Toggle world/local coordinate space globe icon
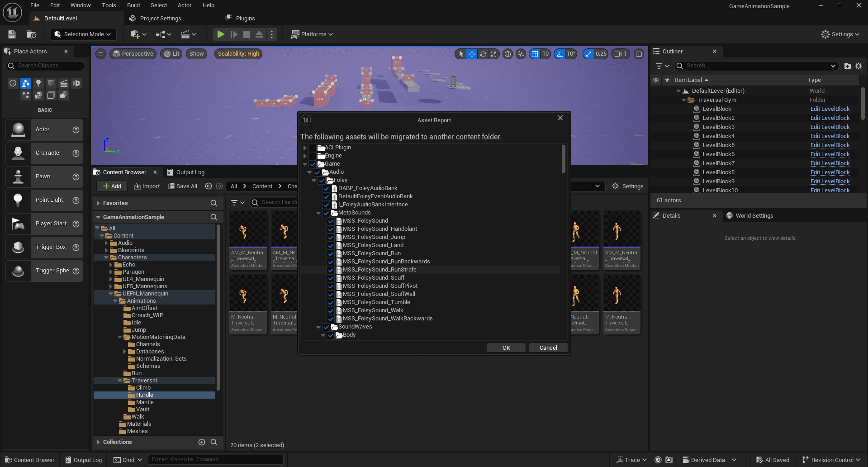Image resolution: width=868 pixels, height=467 pixels. (x=508, y=54)
